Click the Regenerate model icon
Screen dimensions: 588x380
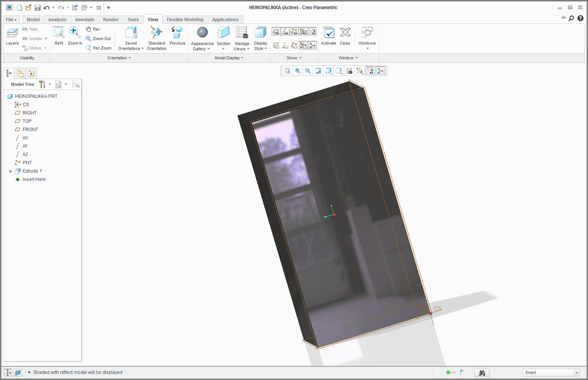point(75,8)
